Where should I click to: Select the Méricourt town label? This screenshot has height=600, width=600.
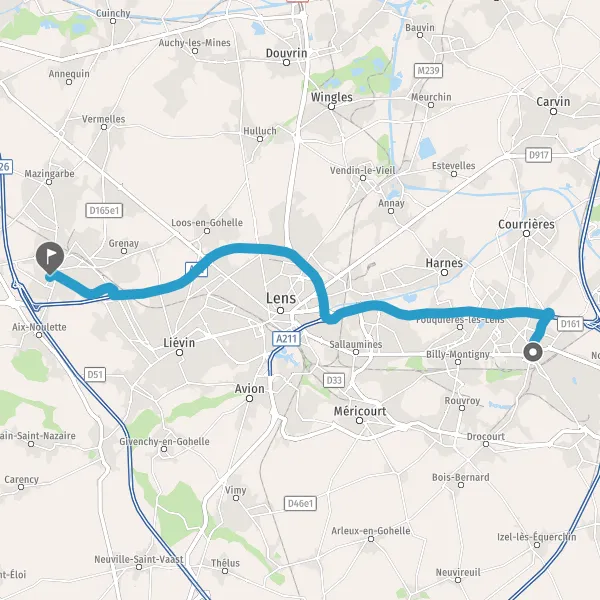pyautogui.click(x=360, y=411)
